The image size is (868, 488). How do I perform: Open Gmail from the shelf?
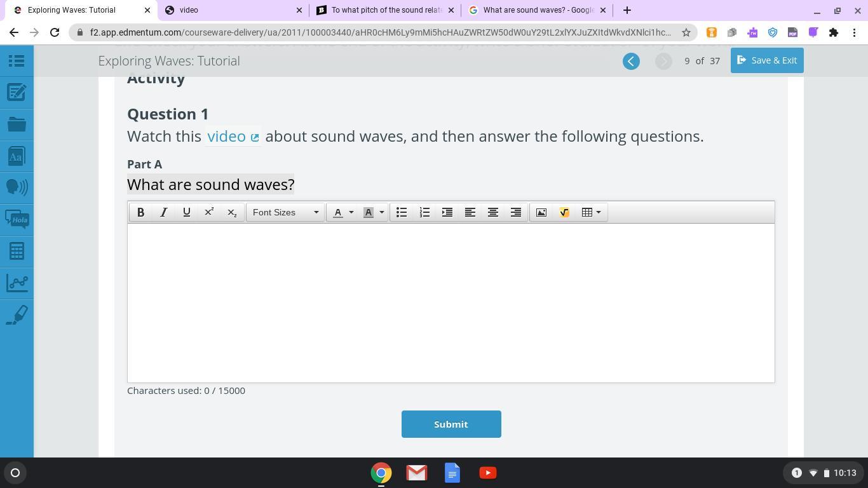[417, 473]
